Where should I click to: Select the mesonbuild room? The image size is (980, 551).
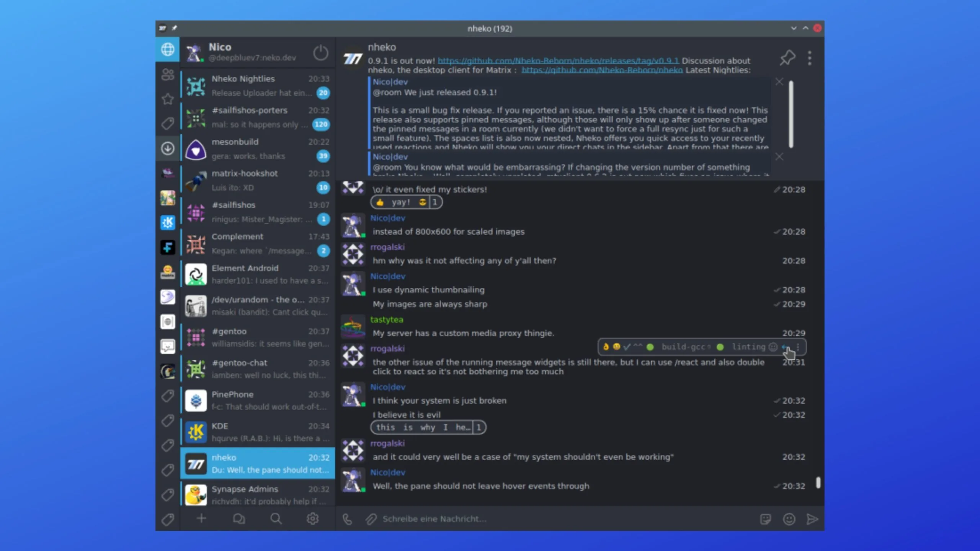258,148
